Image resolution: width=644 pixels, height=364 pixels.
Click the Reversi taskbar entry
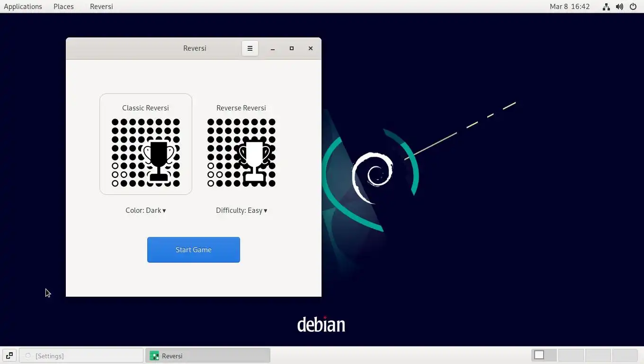click(208, 355)
